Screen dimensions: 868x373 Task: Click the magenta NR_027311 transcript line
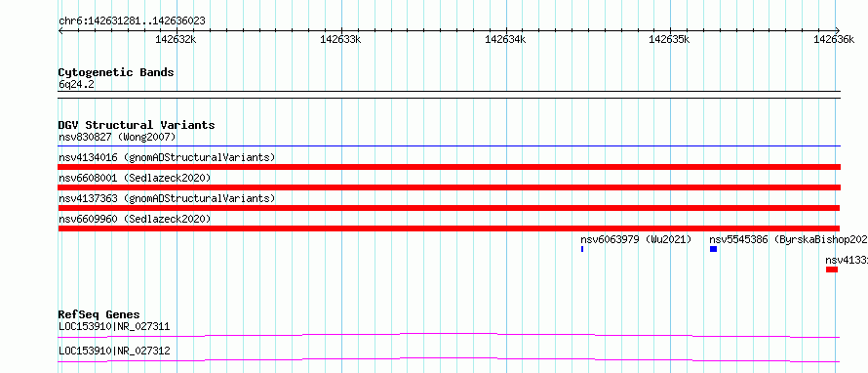click(449, 335)
